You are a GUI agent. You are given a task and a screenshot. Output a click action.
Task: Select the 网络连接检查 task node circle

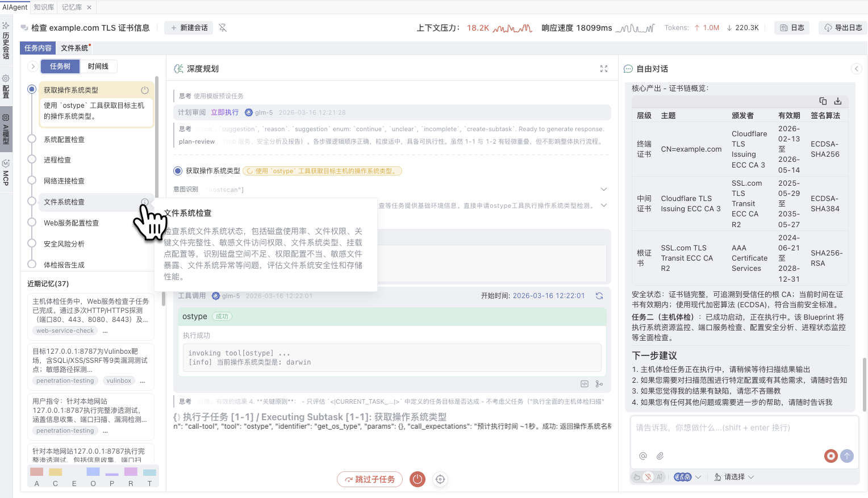point(32,181)
